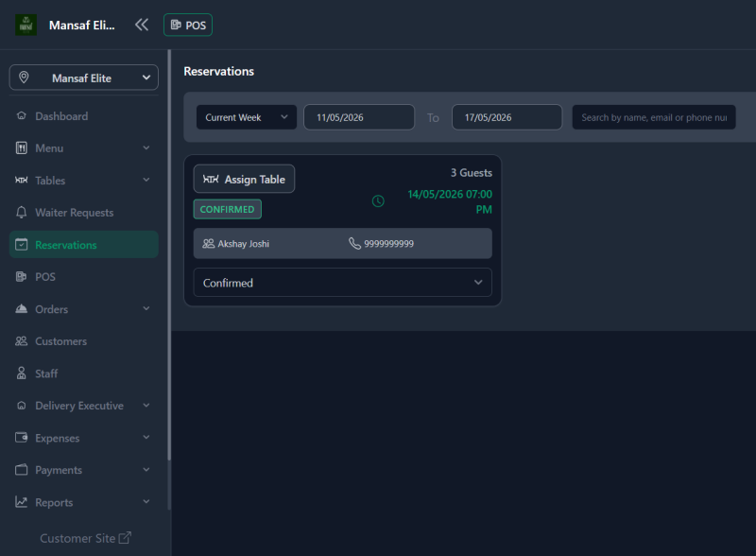
Task: Expand the Tables section chevron
Action: (x=146, y=180)
